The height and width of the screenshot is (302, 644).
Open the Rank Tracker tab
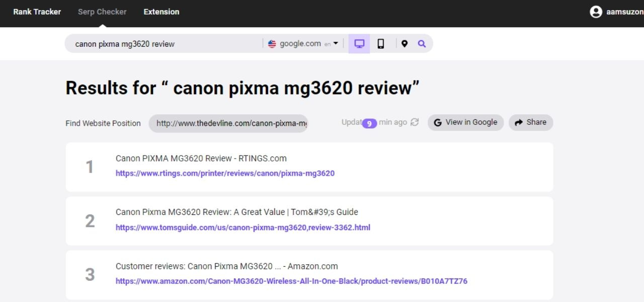(x=37, y=12)
